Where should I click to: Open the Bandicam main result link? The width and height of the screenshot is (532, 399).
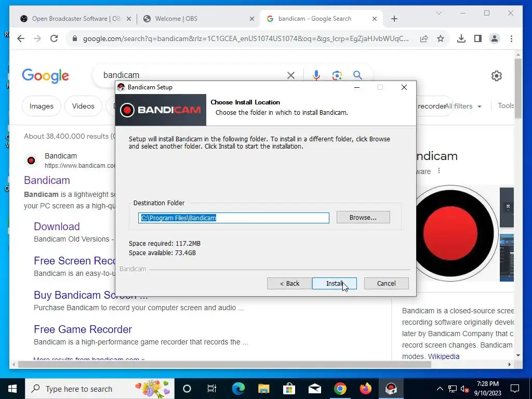(x=47, y=180)
